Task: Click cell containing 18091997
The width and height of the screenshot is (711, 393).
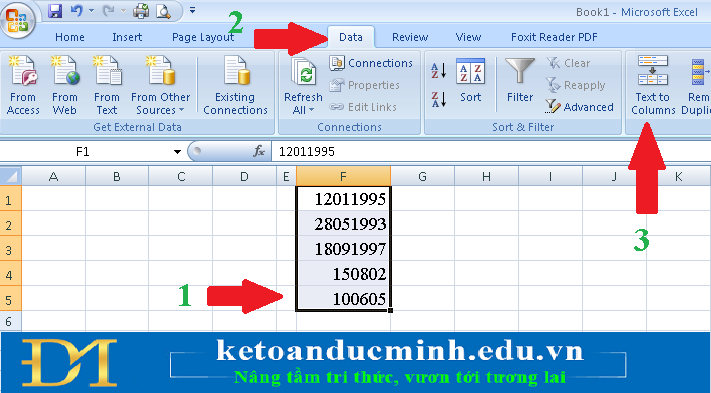Action: [343, 249]
